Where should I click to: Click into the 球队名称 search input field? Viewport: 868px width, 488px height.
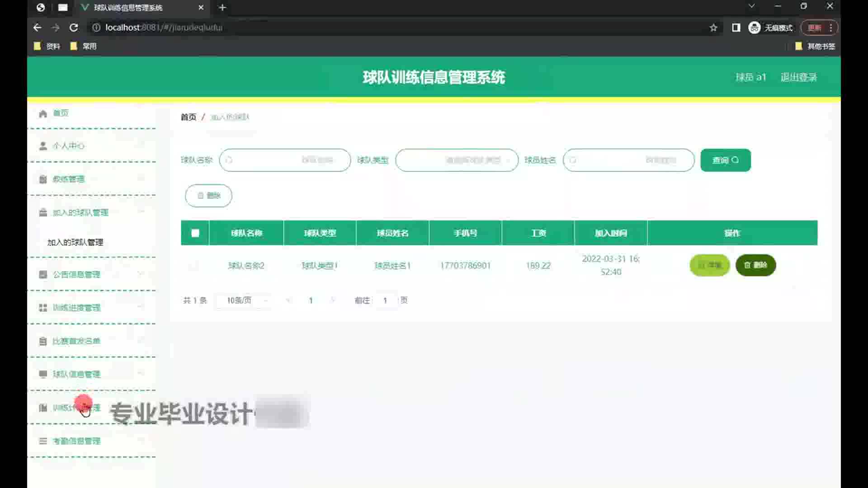click(x=285, y=160)
